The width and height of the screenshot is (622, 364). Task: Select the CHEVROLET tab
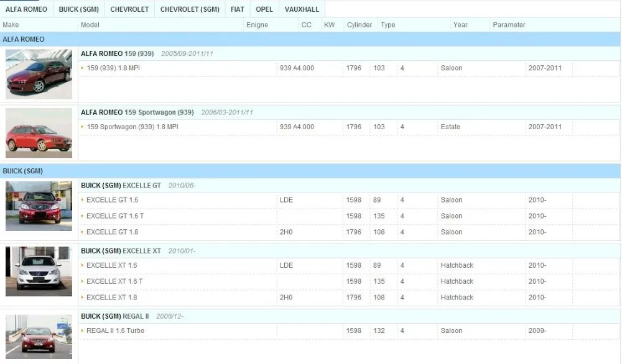pos(129,9)
